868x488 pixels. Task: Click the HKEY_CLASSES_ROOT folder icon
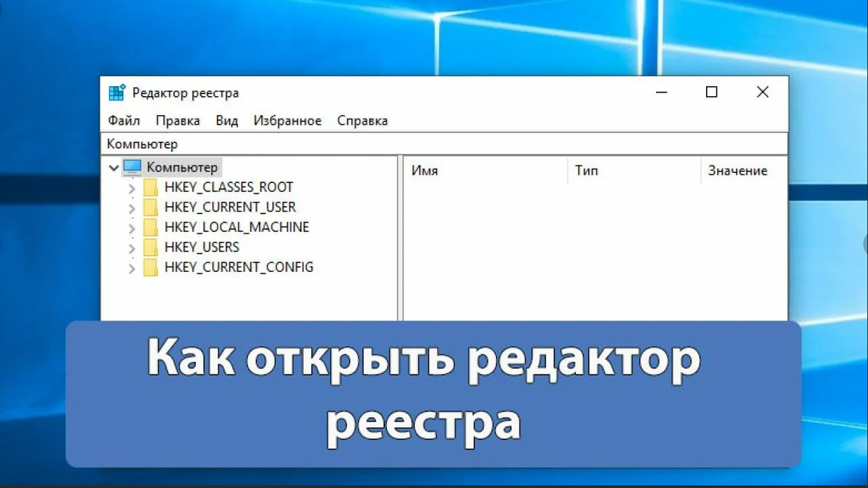click(150, 187)
